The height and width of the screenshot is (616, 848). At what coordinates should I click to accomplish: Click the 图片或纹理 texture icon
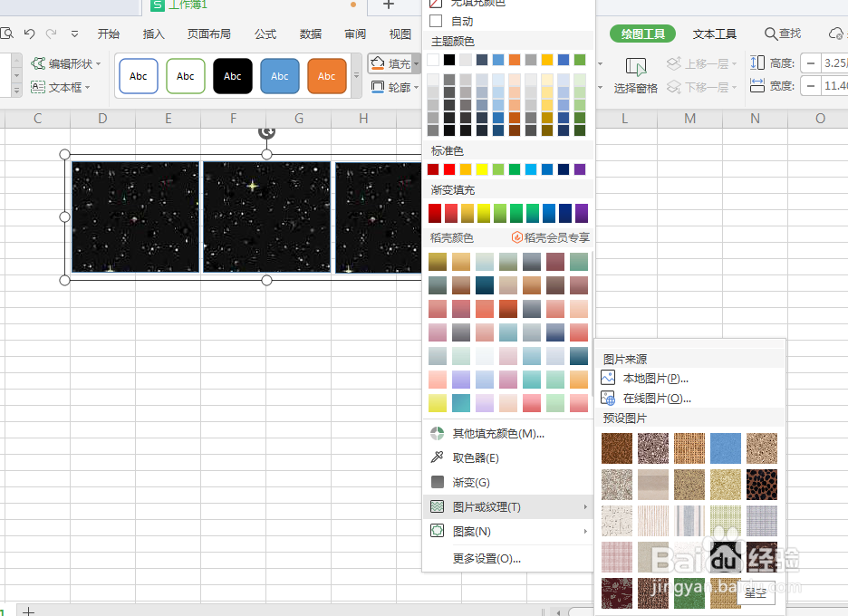point(437,506)
